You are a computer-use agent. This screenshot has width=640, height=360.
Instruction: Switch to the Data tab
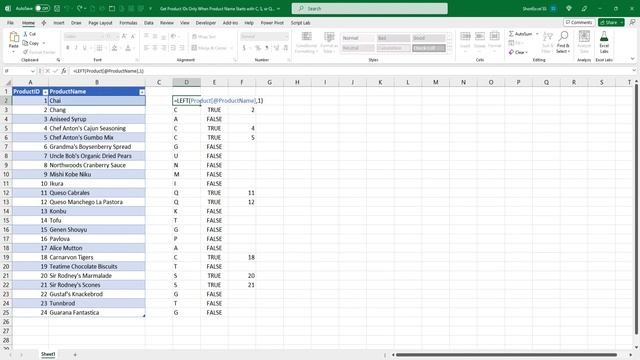point(149,23)
